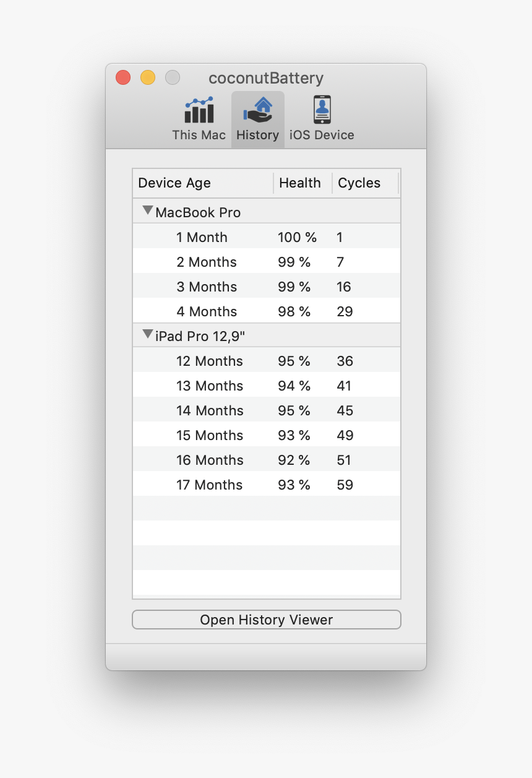Select the 12 Months row
The width and height of the screenshot is (532, 778).
point(267,361)
